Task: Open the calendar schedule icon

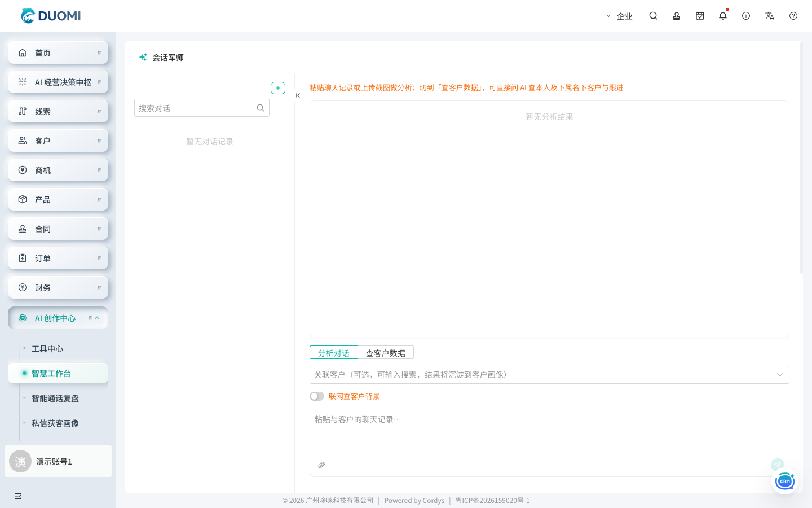Action: pos(700,16)
